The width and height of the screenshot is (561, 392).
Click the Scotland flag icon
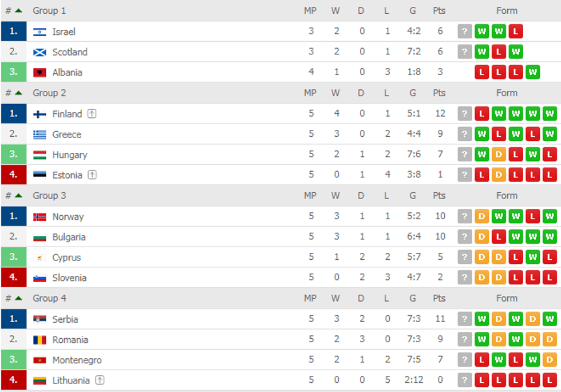(x=39, y=53)
